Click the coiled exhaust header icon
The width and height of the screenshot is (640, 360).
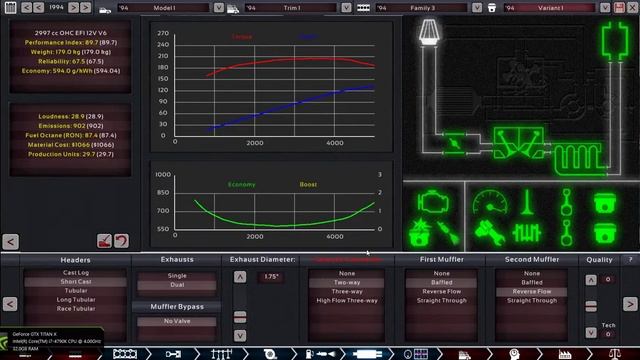tap(578, 158)
